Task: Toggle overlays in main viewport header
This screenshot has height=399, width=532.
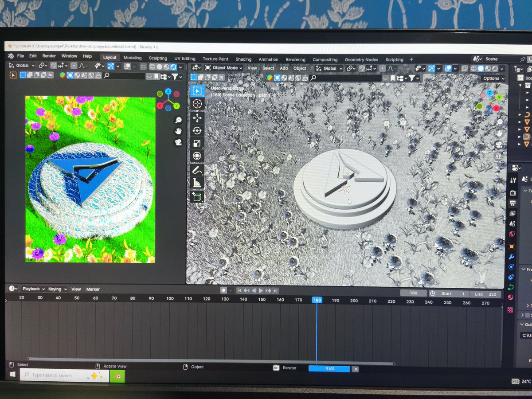Action: [x=448, y=68]
